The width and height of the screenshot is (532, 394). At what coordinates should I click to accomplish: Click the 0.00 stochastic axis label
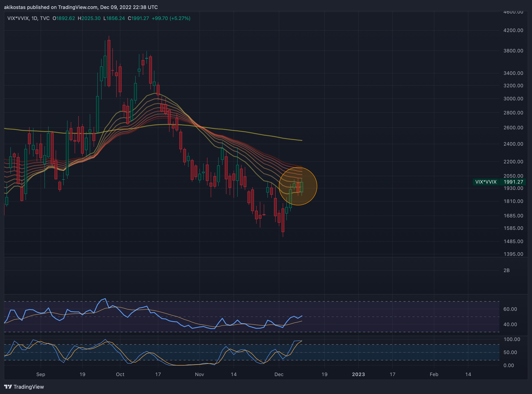tap(508, 365)
